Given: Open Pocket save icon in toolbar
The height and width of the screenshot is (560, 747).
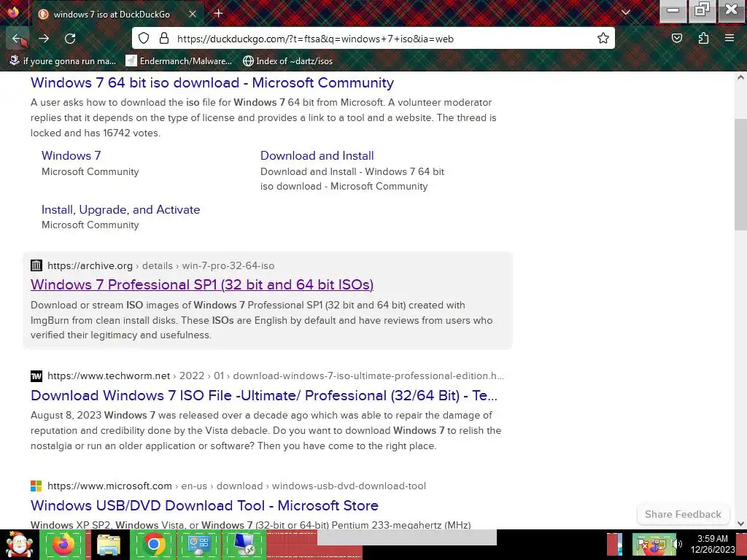Looking at the screenshot, I should coord(676,38).
